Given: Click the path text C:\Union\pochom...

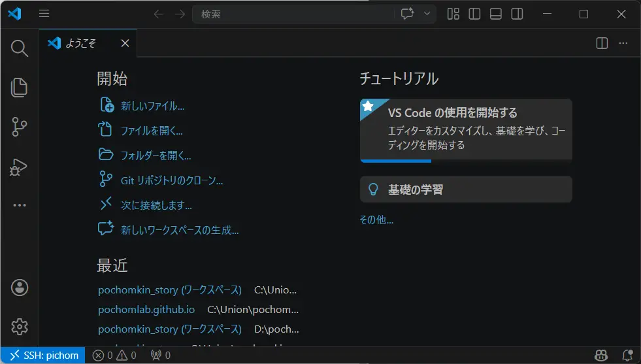Looking at the screenshot, I should 253,310.
